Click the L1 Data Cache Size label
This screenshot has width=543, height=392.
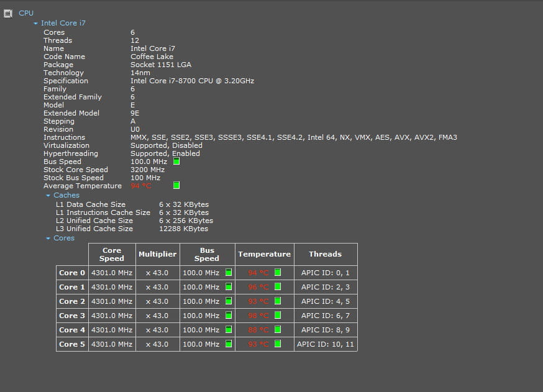tap(91, 204)
